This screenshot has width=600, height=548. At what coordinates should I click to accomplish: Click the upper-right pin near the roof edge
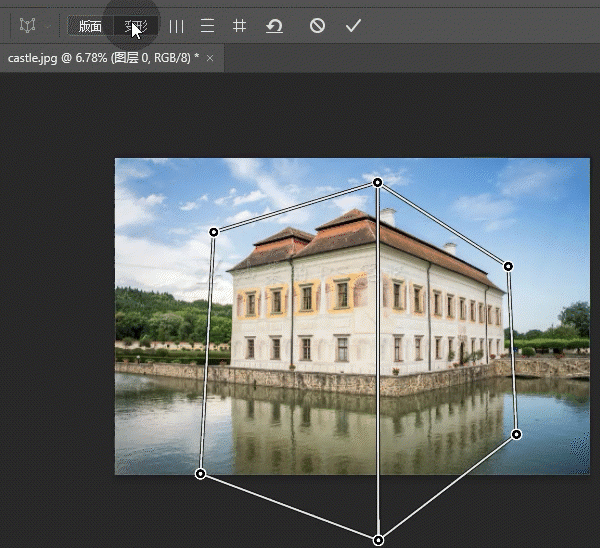click(x=508, y=266)
